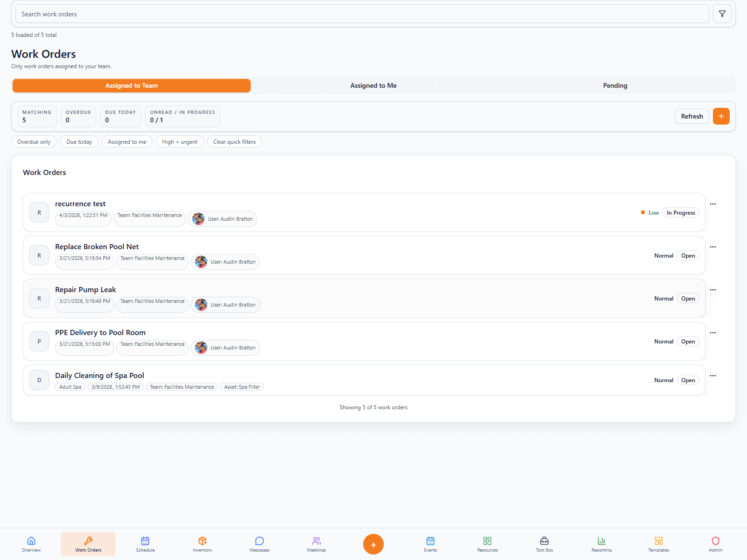Open options menu for recurrence test
The width and height of the screenshot is (747, 560).
713,204
